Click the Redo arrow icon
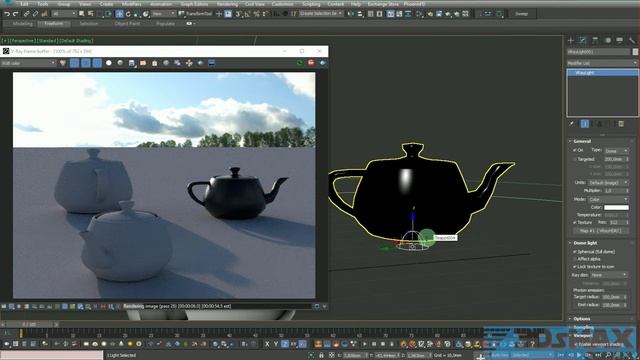Screen dimensions: 640x360 tap(16, 14)
